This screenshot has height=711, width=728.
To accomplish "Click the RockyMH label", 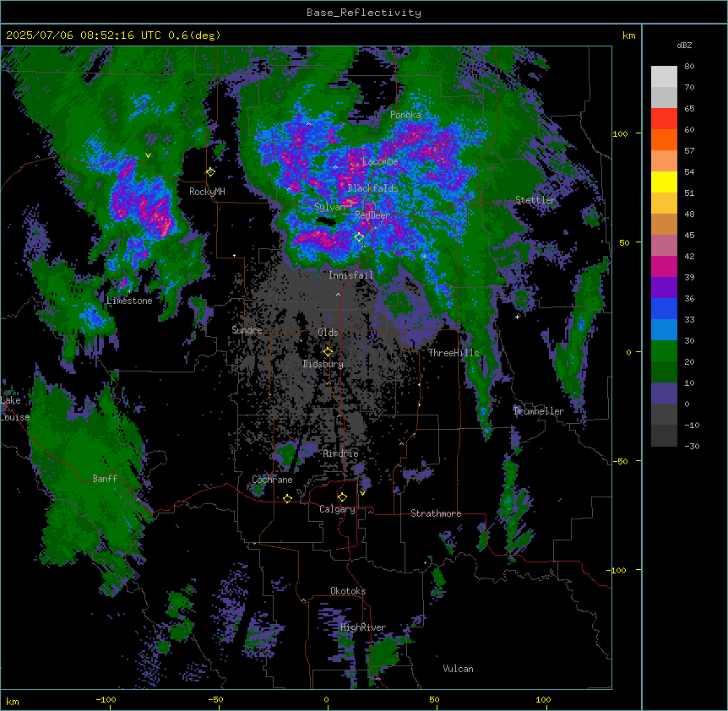I will click(x=207, y=192).
